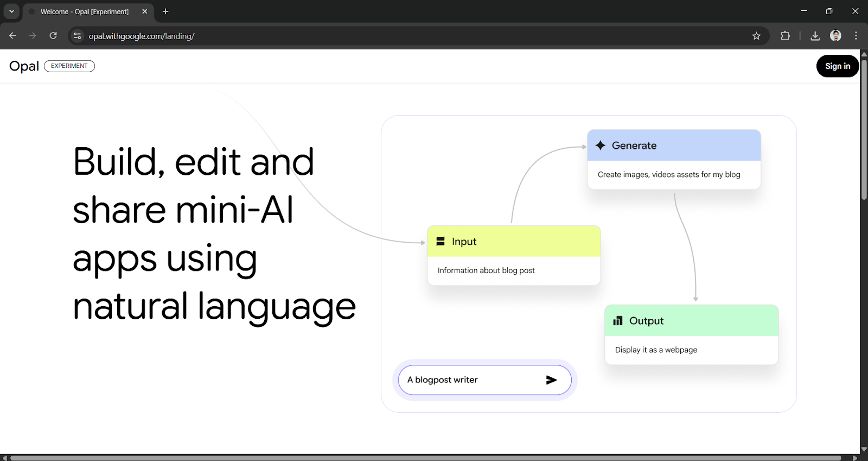Click the Sign in button
The image size is (868, 461).
pyautogui.click(x=838, y=66)
